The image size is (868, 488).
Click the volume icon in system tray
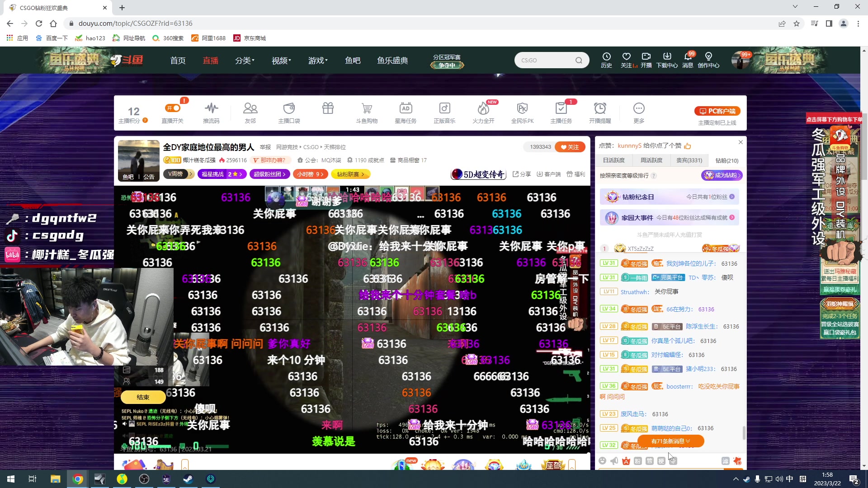click(778, 479)
